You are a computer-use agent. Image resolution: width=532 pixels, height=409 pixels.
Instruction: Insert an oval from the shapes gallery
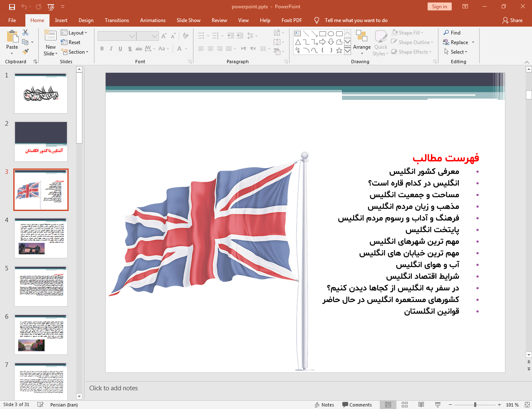331,34
